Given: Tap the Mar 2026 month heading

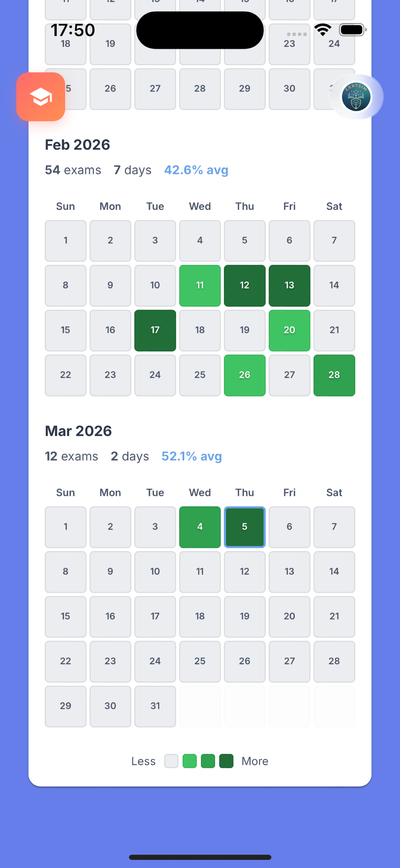Looking at the screenshot, I should click(x=78, y=431).
